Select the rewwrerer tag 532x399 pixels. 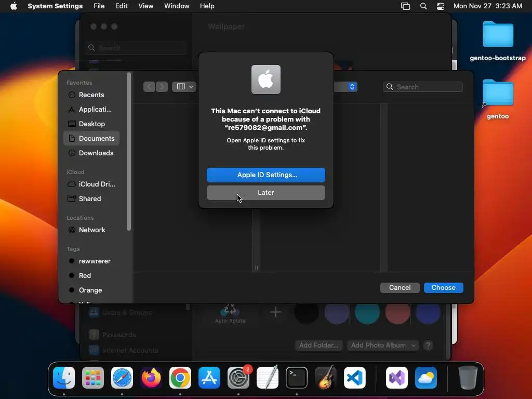91,261
